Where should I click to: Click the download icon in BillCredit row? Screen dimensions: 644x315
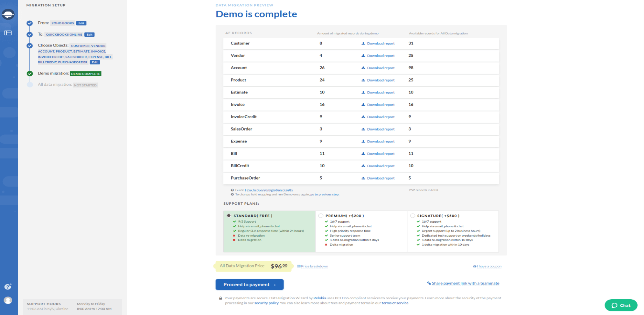coord(363,166)
